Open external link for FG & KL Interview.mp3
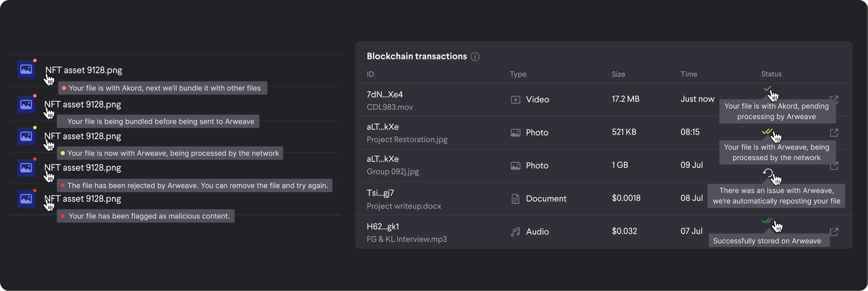This screenshot has height=291, width=868. pos(834,232)
